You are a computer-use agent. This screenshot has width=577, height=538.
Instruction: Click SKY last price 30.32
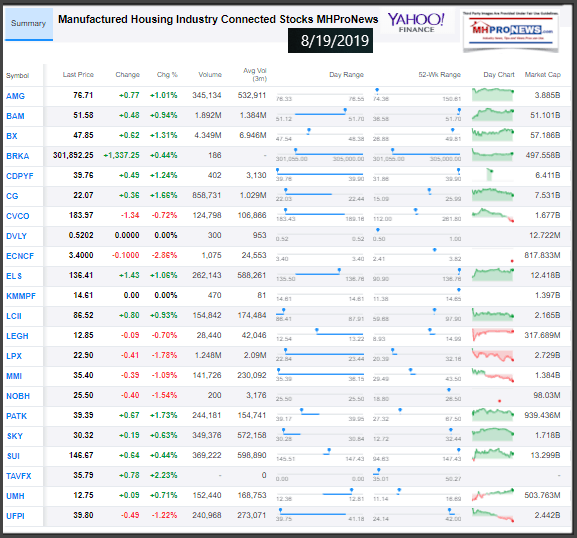(x=83, y=435)
